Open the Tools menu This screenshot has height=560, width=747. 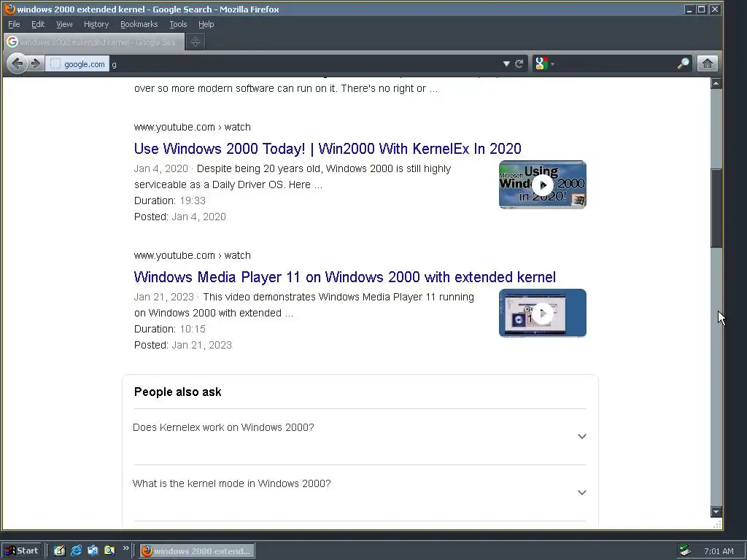(178, 24)
